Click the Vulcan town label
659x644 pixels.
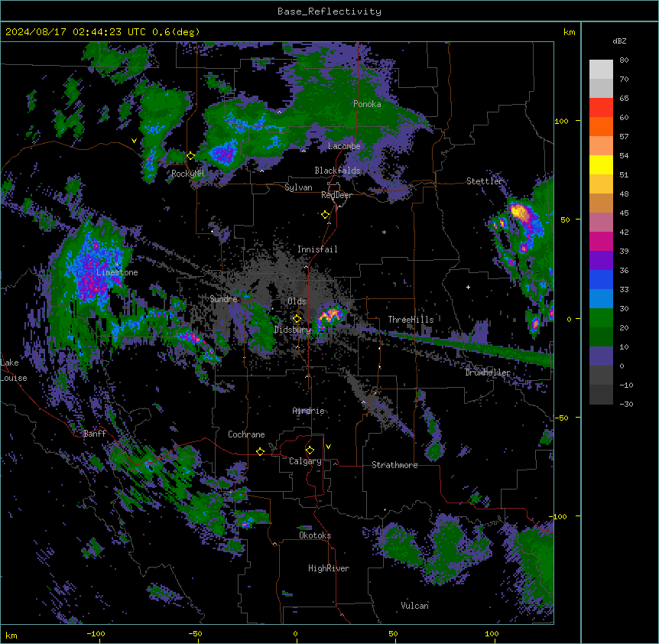click(x=415, y=606)
